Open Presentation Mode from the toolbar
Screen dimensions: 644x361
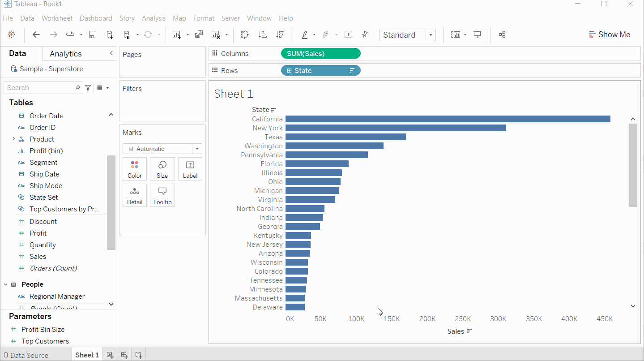[478, 35]
